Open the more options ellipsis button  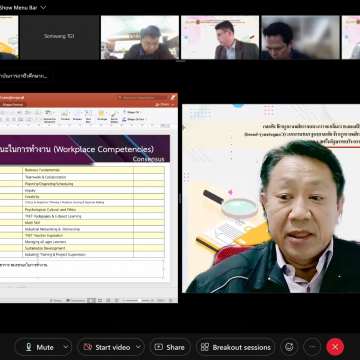coord(312,347)
